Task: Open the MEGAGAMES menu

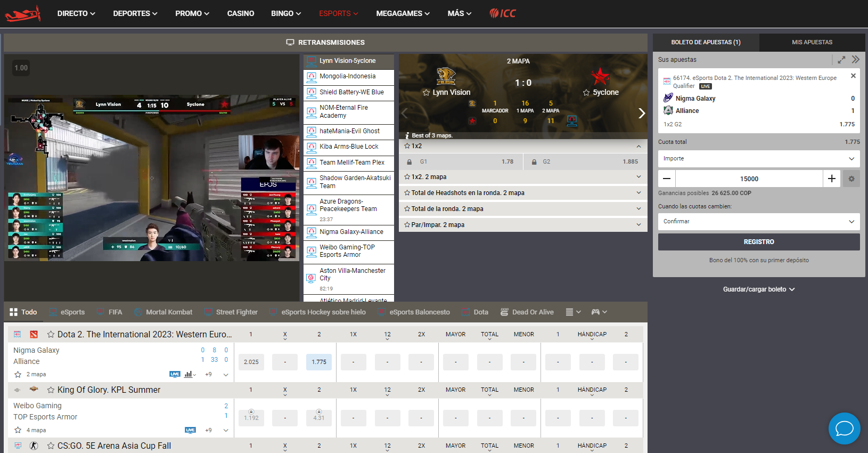Action: pos(403,13)
